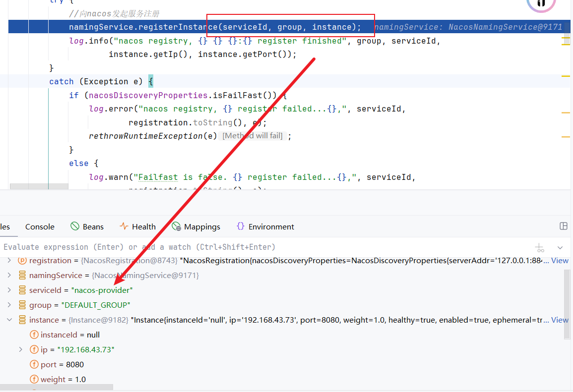Expand the ip field node

pos(20,350)
